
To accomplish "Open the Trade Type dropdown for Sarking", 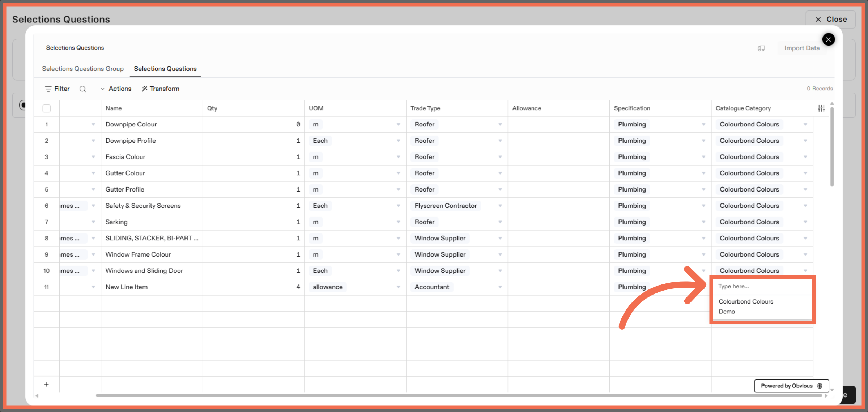I will [500, 222].
